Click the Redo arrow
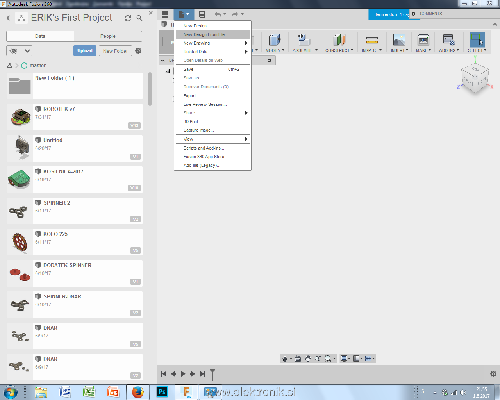 [x=235, y=14]
